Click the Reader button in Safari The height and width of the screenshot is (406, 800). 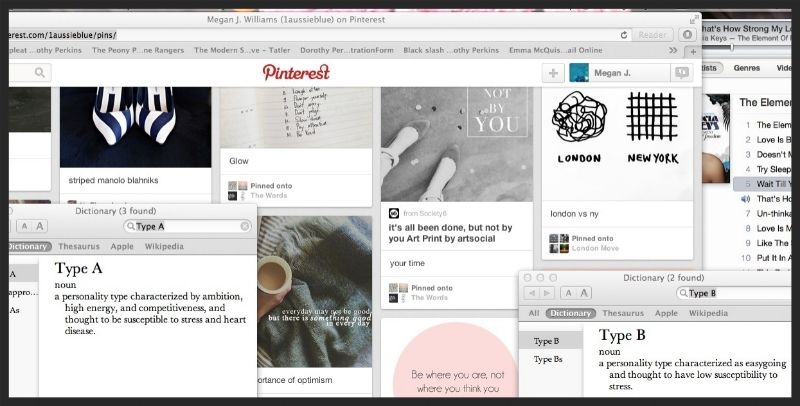pos(653,35)
